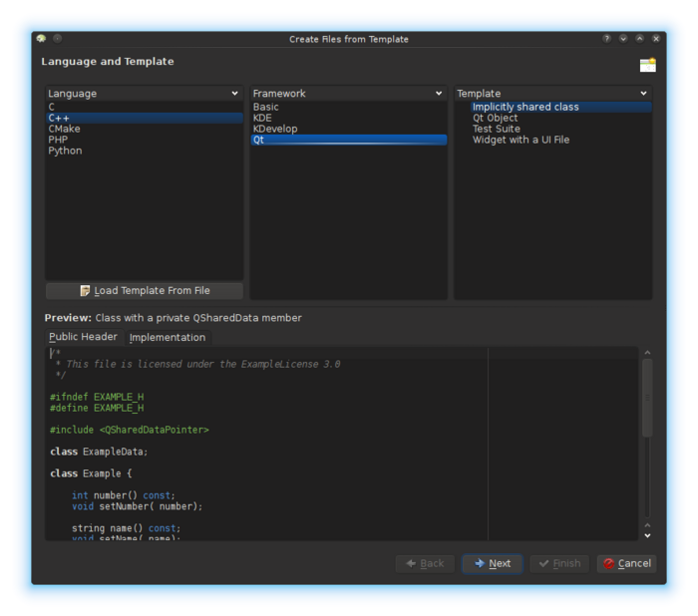Click the preview scrollbar down arrow at the bottom

pos(647,536)
